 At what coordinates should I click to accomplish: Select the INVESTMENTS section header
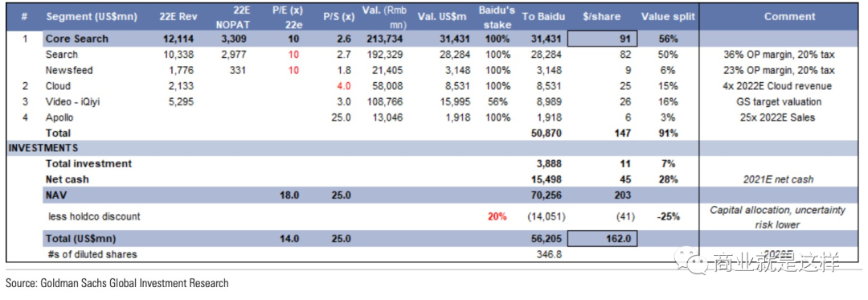43,148
